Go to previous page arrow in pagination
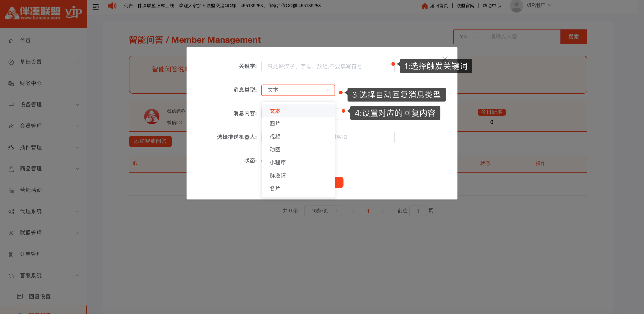The height and width of the screenshot is (314, 644). [x=353, y=211]
